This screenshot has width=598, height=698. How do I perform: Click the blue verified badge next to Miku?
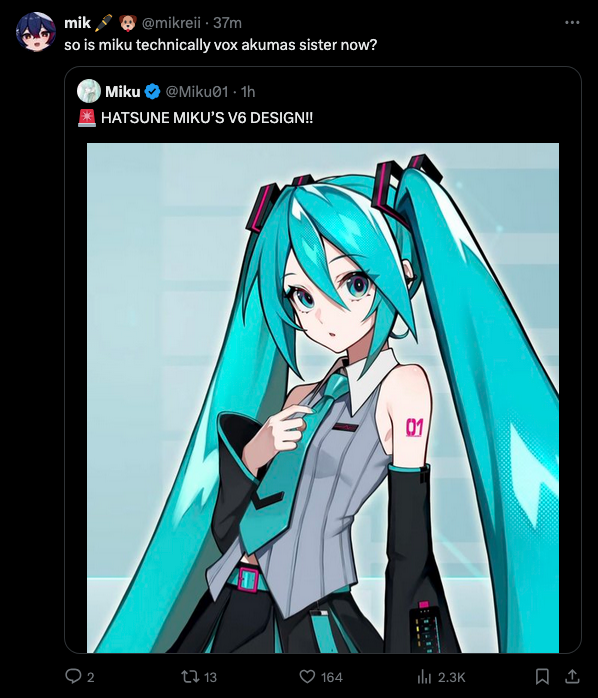pyautogui.click(x=152, y=91)
